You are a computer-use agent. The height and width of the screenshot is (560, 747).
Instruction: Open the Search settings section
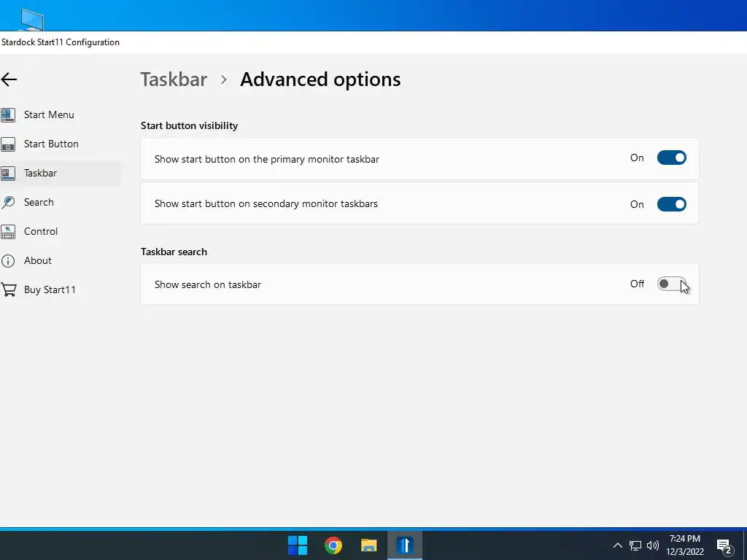point(39,202)
